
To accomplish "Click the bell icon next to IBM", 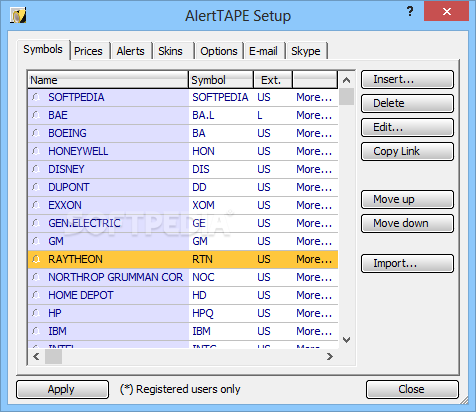I will coord(36,331).
